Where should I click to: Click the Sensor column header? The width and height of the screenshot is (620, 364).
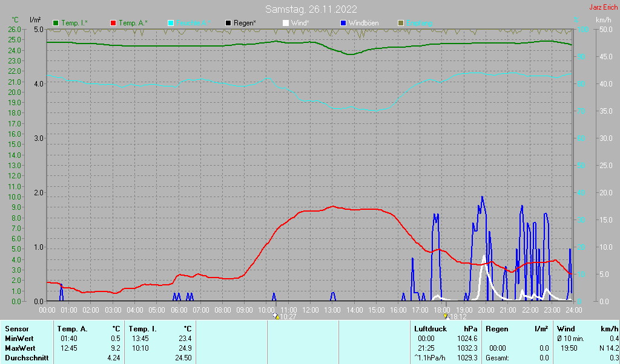coord(17,329)
